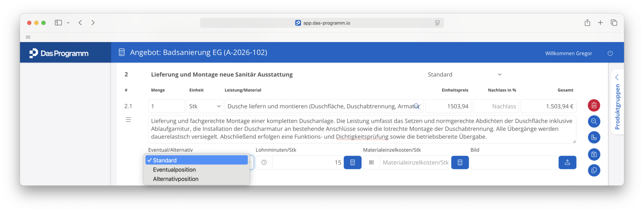Click the Das Programm logo
This screenshot has width=644, height=212.
coord(59,53)
